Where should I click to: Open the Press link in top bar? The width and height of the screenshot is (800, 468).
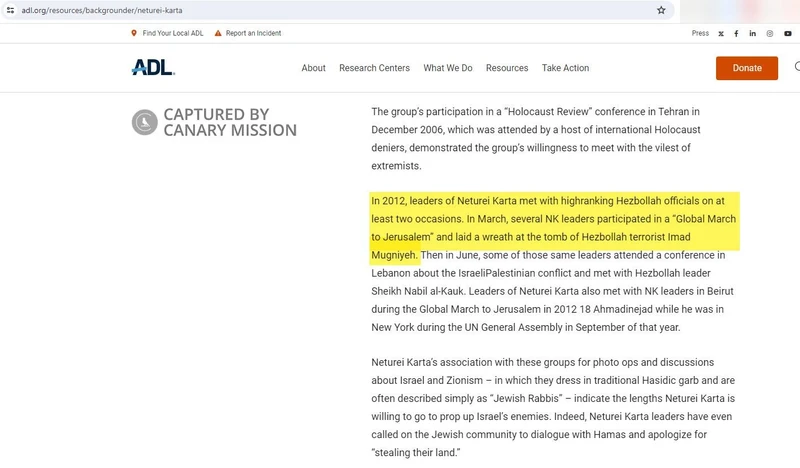click(700, 33)
